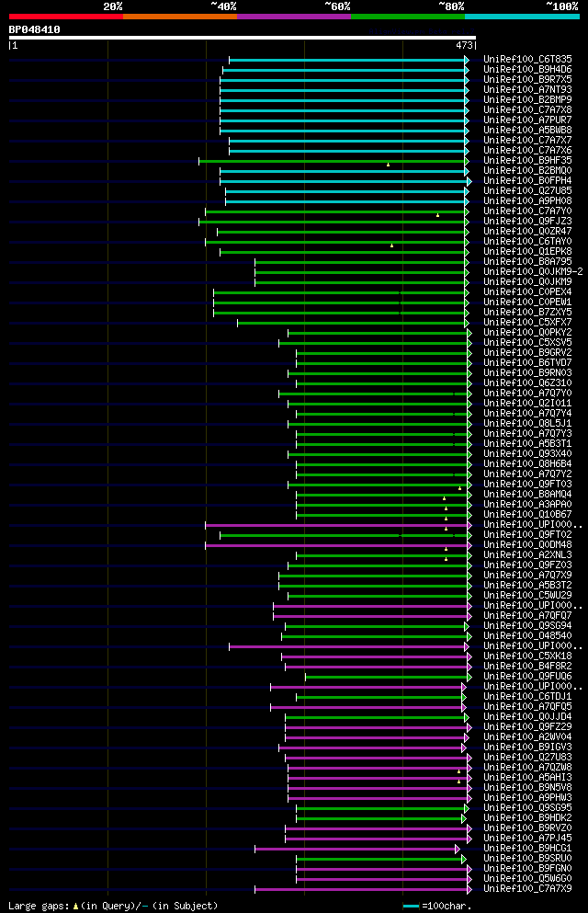Select the UniRef100_B9R7X5 label

coord(527,80)
